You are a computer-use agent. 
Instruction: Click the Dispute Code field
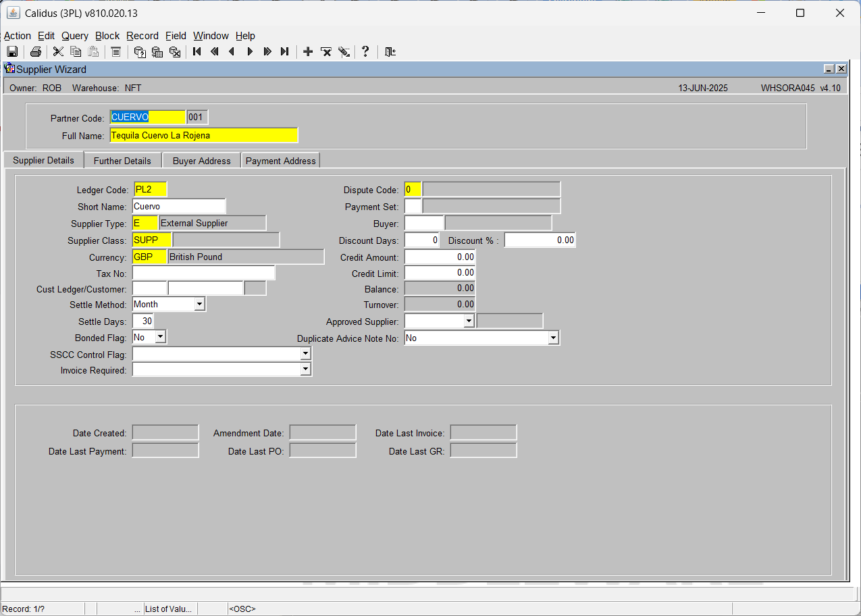tap(413, 190)
